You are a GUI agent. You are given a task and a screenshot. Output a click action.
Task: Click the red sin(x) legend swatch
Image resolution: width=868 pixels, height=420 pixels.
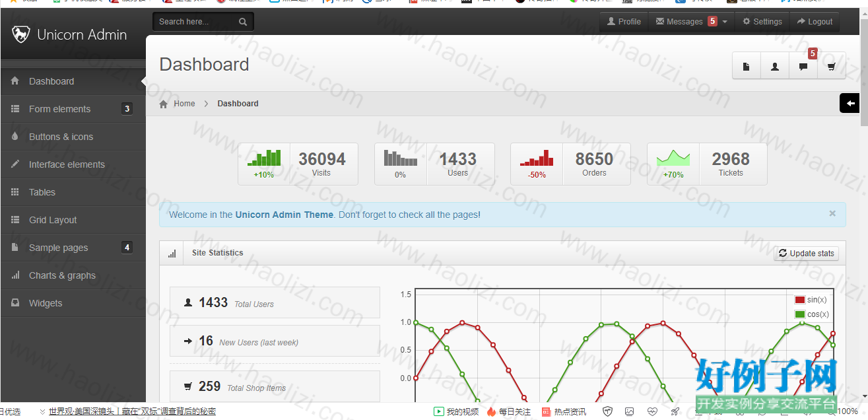pyautogui.click(x=800, y=300)
